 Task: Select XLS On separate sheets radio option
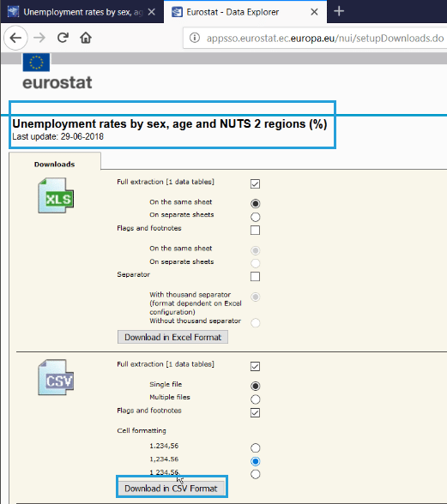click(x=255, y=217)
